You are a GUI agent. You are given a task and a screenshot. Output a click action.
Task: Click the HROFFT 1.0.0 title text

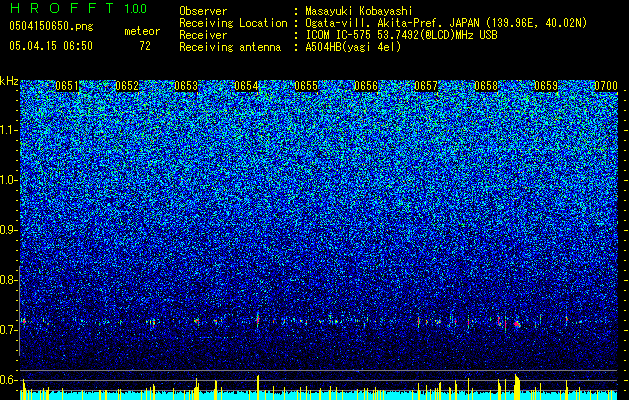click(79, 8)
